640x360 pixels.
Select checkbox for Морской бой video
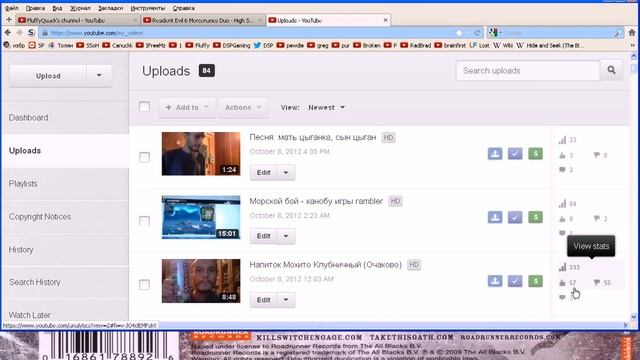point(144,221)
